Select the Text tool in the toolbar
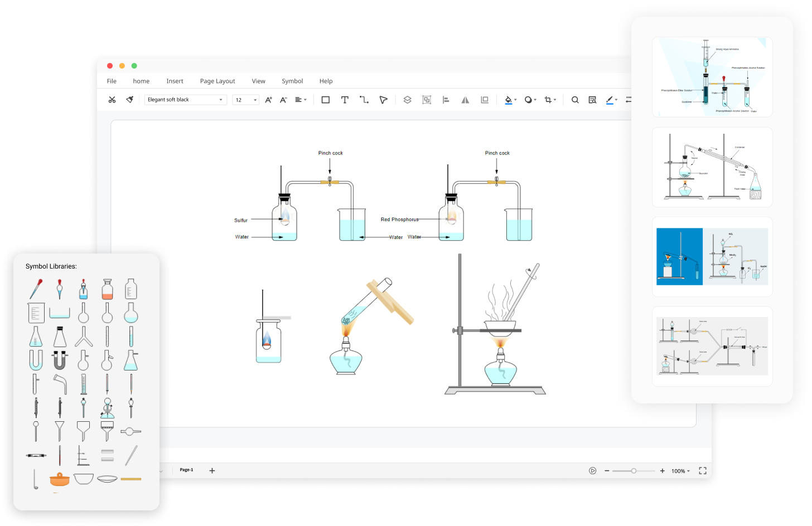The image size is (812, 526). point(345,99)
